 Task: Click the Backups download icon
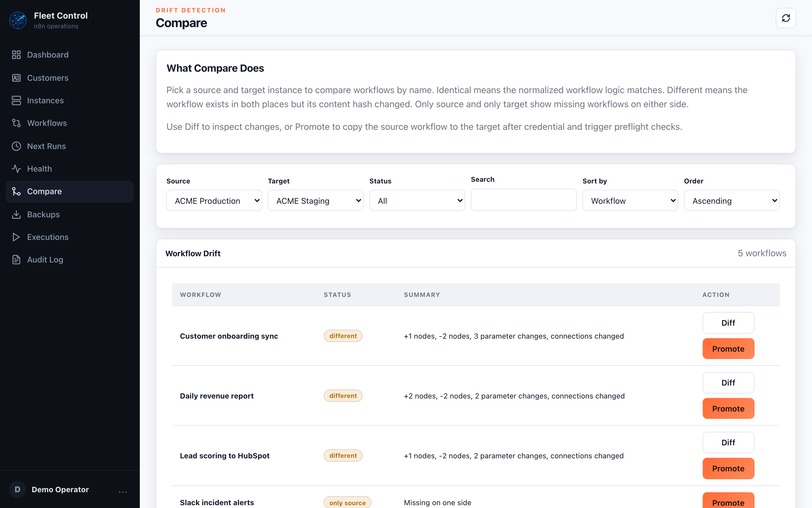16,214
